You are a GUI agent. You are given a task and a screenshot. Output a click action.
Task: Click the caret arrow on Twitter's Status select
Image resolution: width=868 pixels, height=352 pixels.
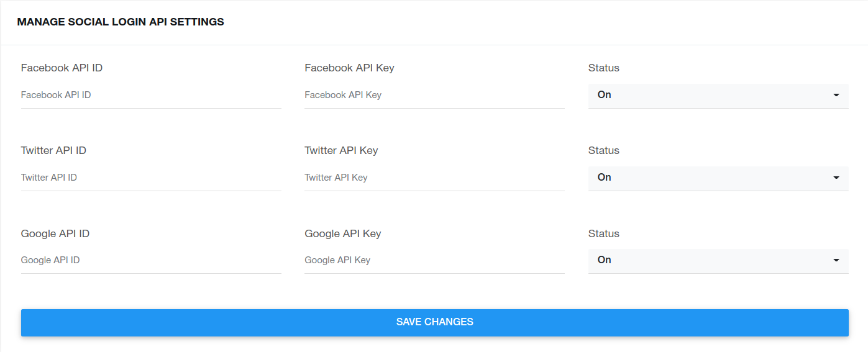click(836, 178)
